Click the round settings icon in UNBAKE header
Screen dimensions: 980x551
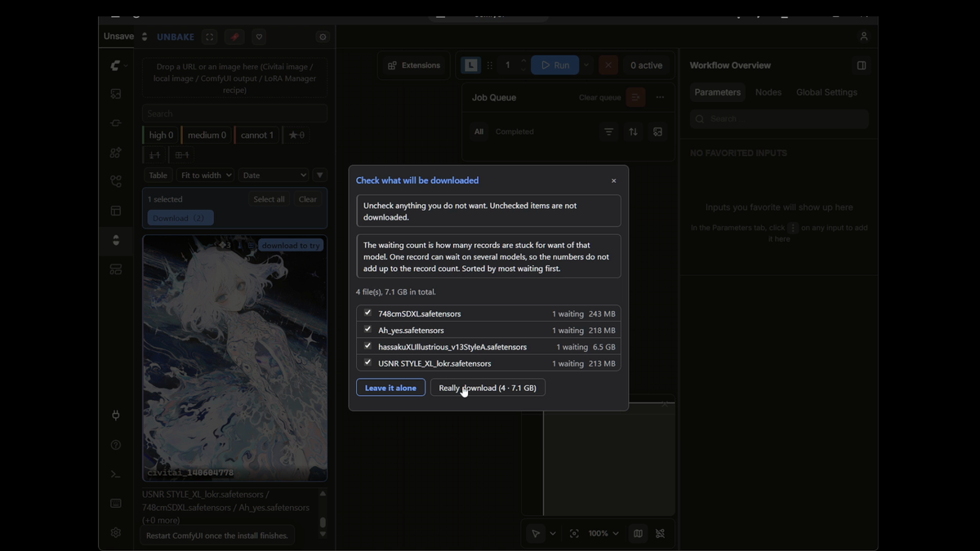(x=323, y=37)
